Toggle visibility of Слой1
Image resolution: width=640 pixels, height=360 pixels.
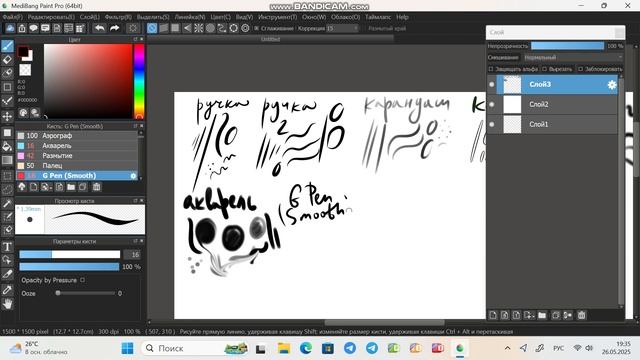(x=492, y=124)
